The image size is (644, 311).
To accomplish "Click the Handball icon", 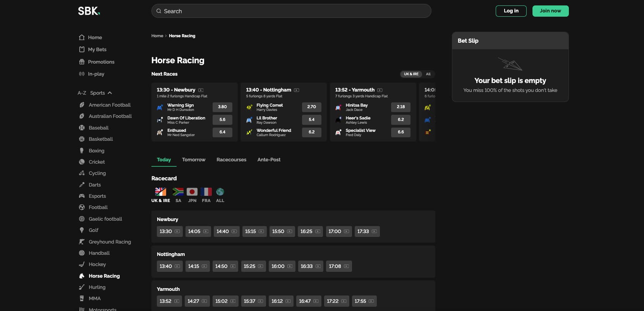I will coord(82,253).
